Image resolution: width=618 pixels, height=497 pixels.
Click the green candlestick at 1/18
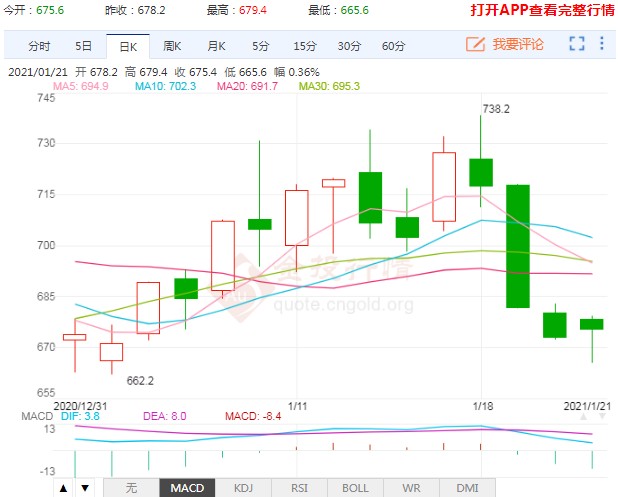[x=481, y=173]
